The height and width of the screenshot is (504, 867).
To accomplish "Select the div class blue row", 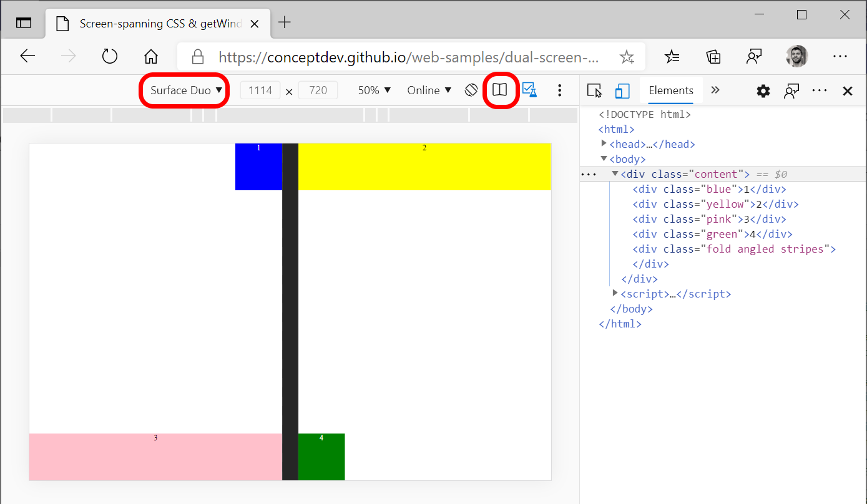I will pos(709,189).
